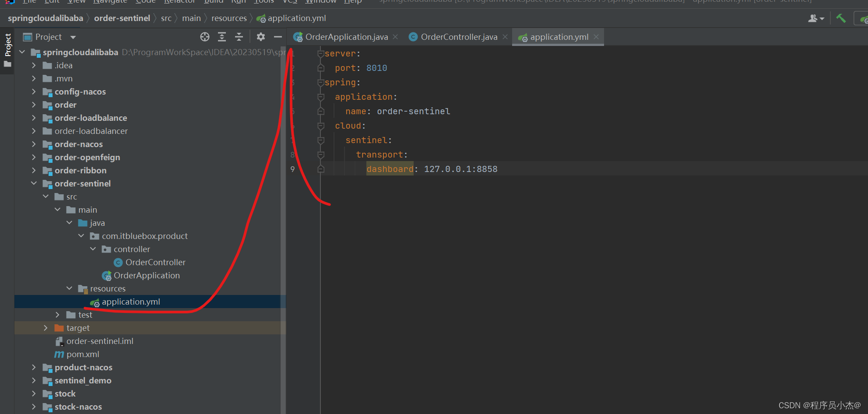868x414 pixels.
Task: Select the order-ribbon module
Action: click(81, 170)
